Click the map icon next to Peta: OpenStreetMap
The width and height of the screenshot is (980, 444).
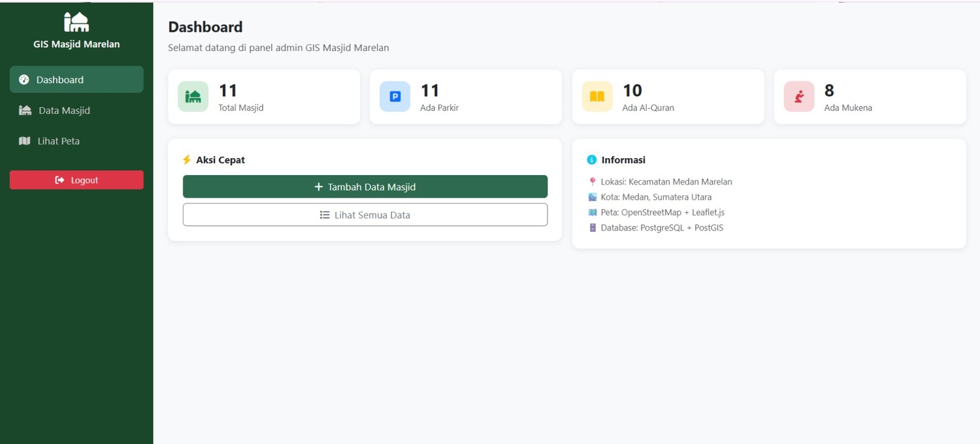[593, 212]
